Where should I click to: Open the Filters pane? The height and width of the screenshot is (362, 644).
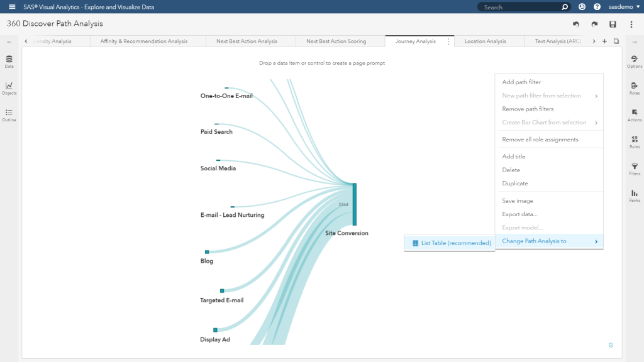635,168
